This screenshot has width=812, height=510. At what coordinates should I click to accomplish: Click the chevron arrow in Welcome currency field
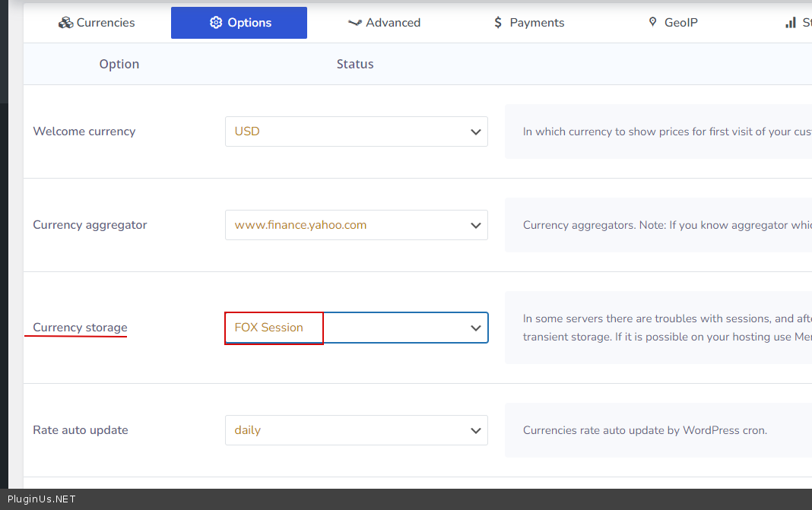pos(476,131)
